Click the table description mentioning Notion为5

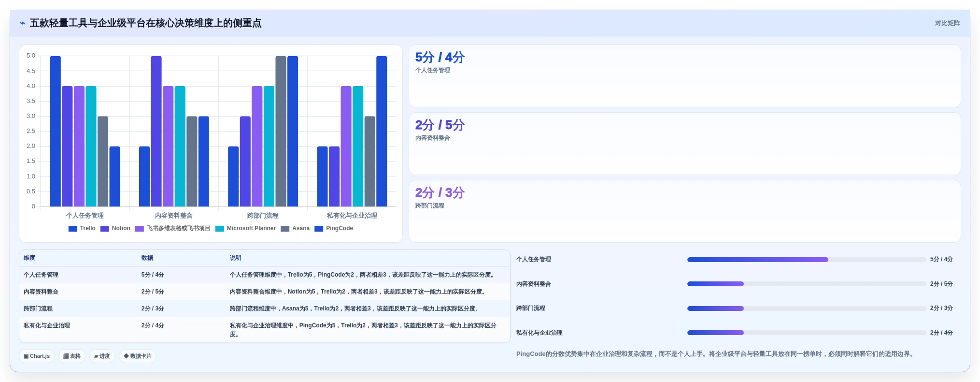[x=358, y=292]
